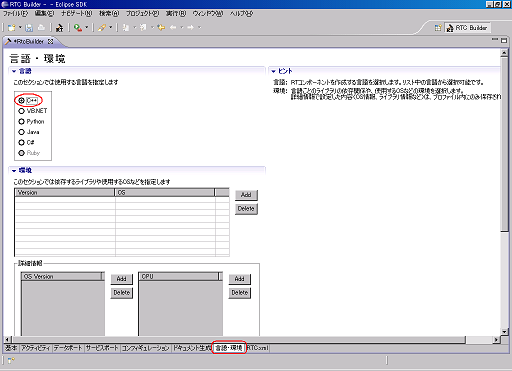
Task: Click Delete beside the CPU list
Action: click(240, 293)
